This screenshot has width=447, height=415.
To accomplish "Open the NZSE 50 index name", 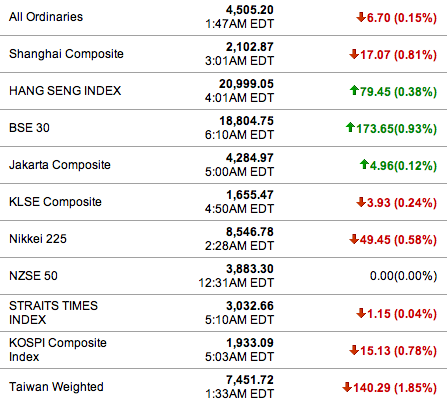I will click(x=33, y=276).
